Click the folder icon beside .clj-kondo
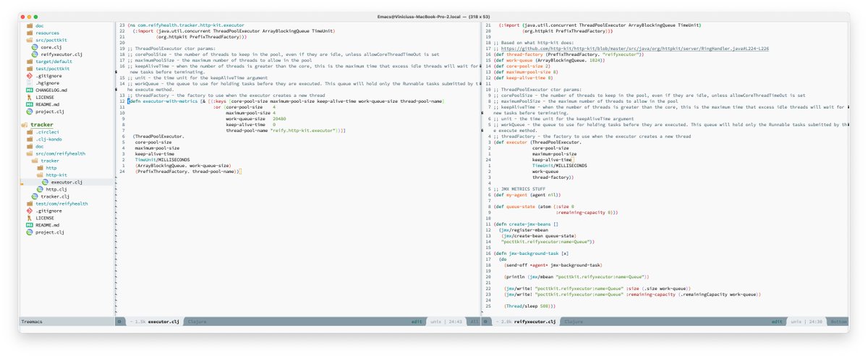Viewport: 868px width, 357px height. [29, 139]
